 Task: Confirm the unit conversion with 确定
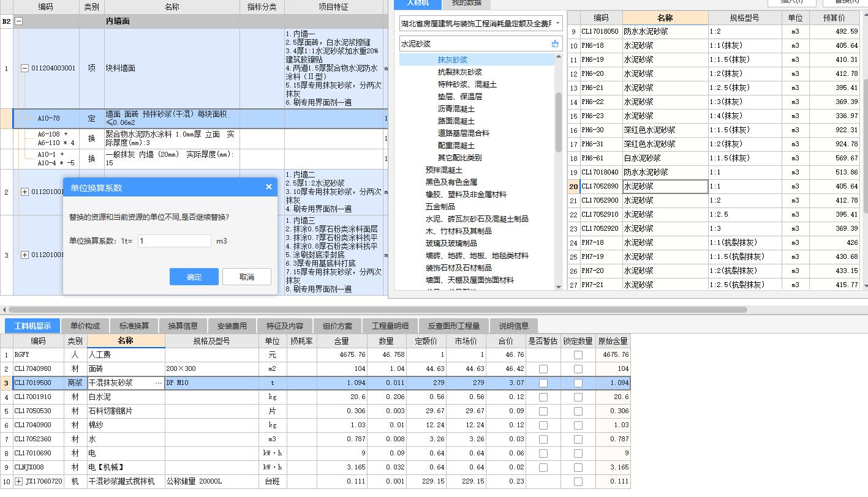click(194, 277)
